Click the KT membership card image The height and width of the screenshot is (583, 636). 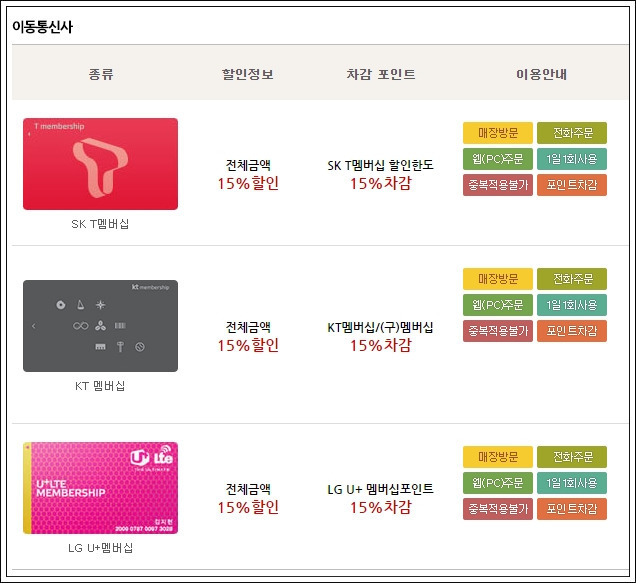(x=100, y=326)
